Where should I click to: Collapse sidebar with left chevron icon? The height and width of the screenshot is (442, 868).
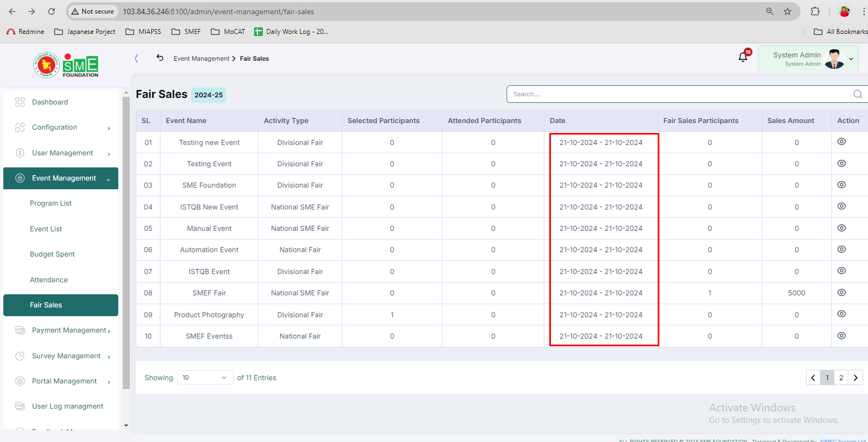(x=136, y=59)
